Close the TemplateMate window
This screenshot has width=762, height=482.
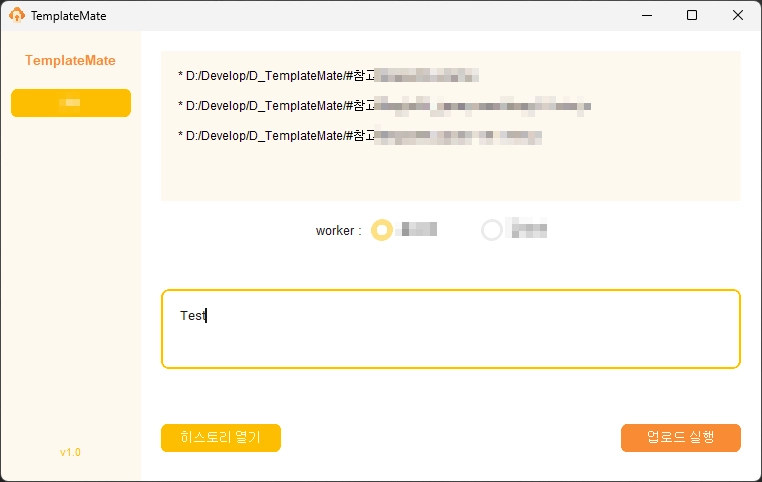click(738, 16)
